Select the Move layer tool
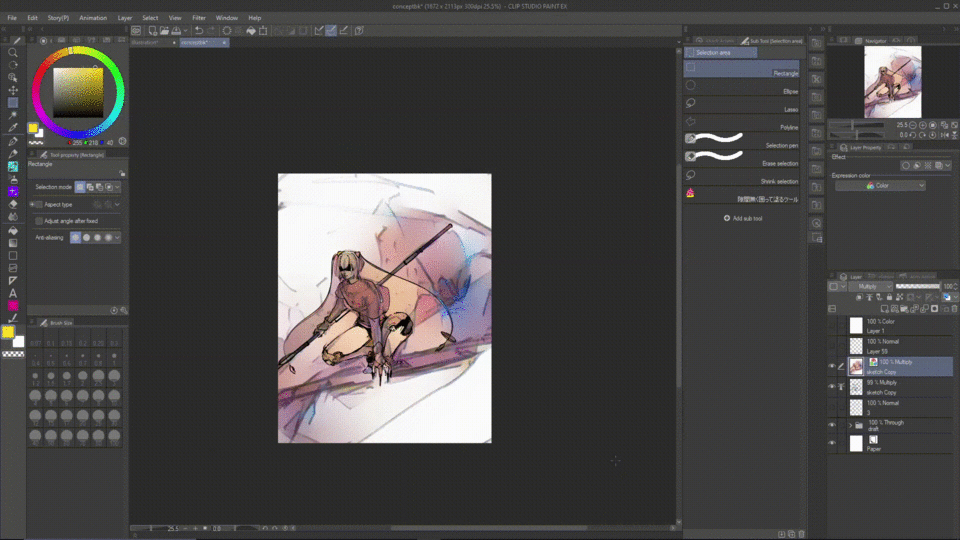960x540 pixels. coord(13,90)
